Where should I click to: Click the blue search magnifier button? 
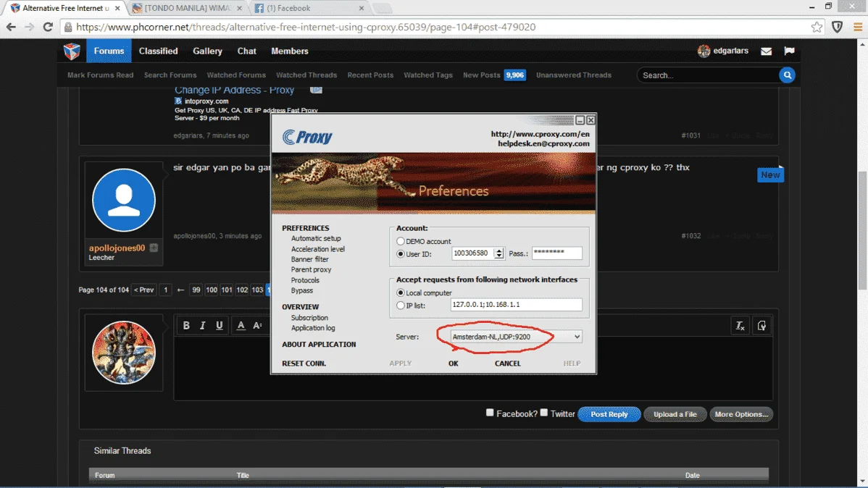click(x=787, y=75)
